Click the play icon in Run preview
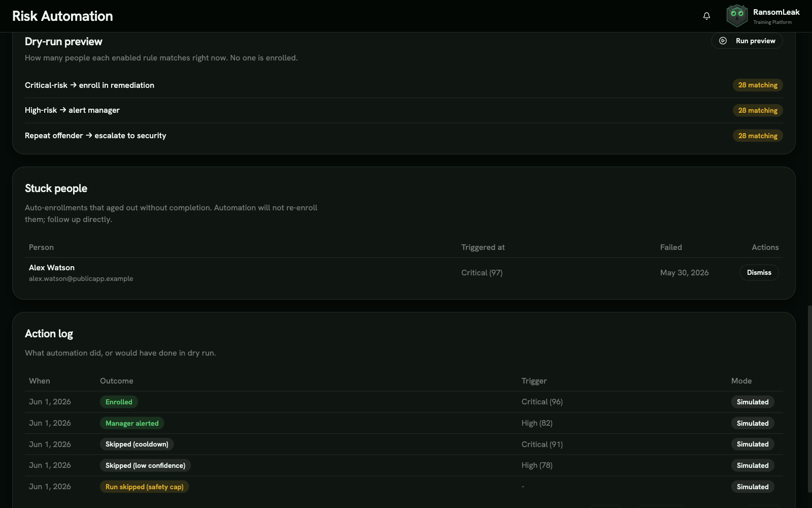812x508 pixels. [723, 41]
